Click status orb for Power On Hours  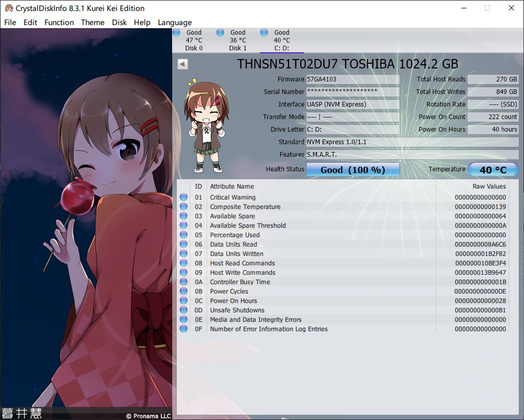(x=184, y=300)
